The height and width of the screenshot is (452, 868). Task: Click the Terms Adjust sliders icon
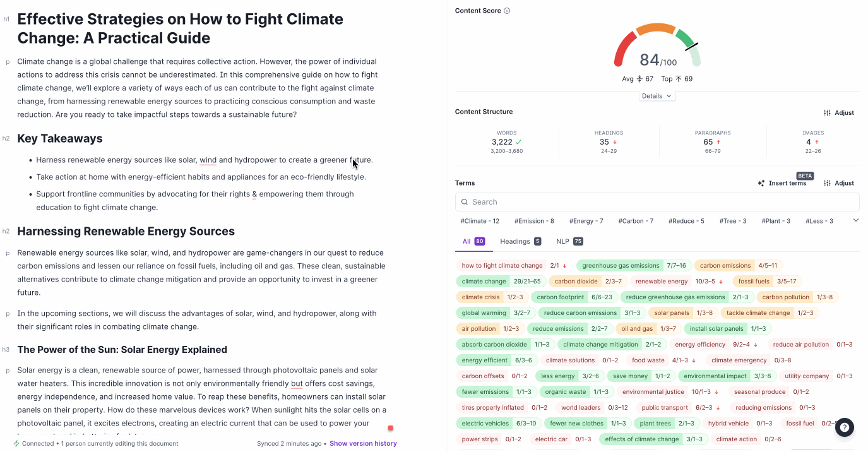(827, 184)
